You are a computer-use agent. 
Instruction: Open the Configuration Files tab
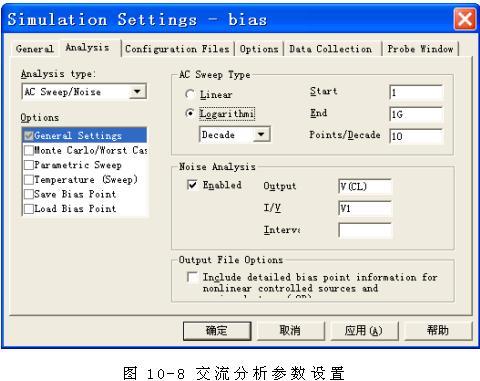(x=177, y=49)
